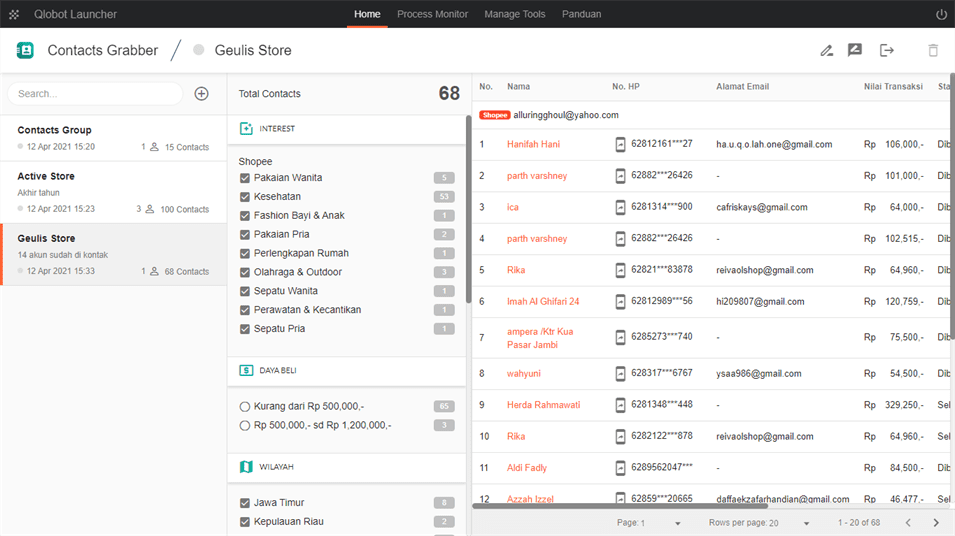Click the Contacts Grabber app icon
This screenshot has height=536, width=955.
click(x=25, y=50)
